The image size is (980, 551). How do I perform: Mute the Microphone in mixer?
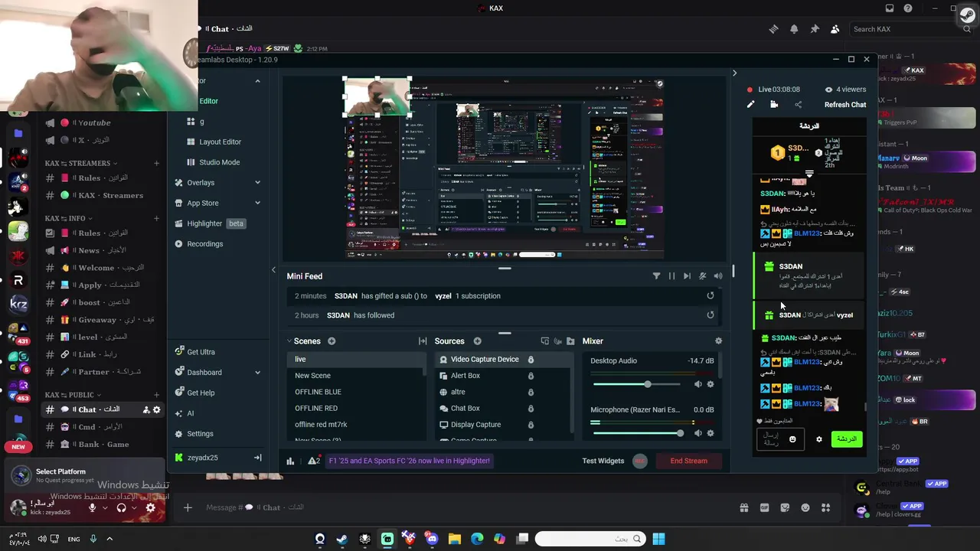point(697,433)
